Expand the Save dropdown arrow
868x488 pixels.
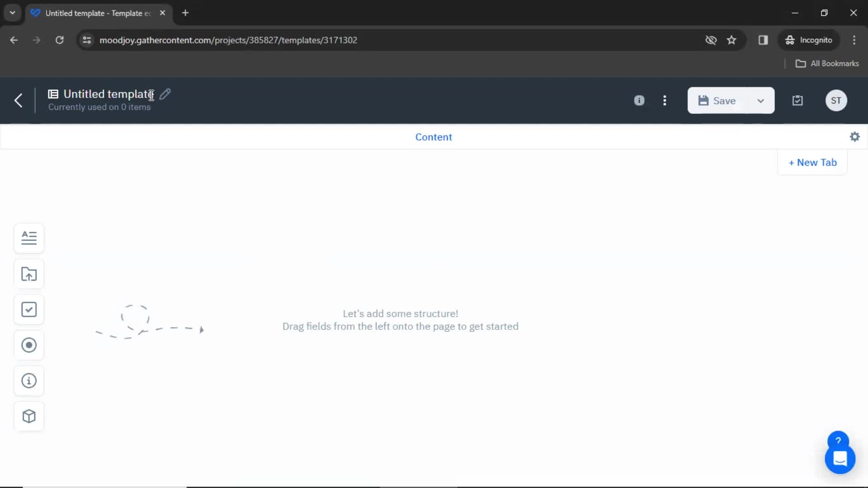click(761, 101)
